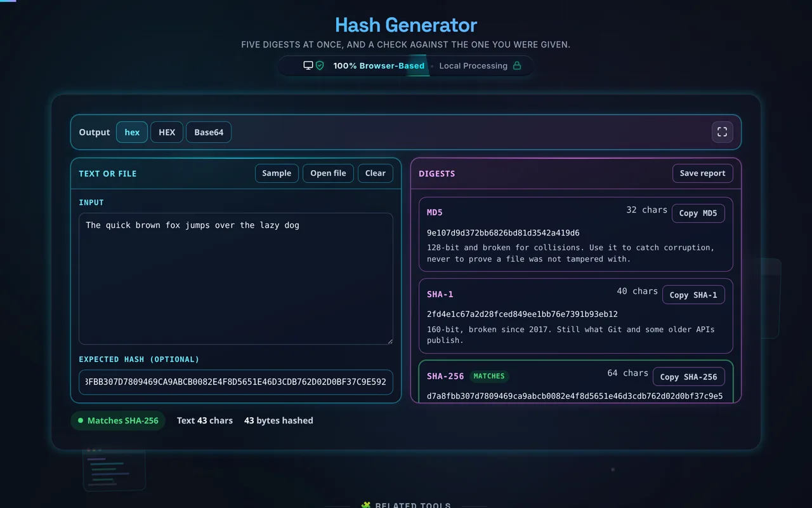Copy the SHA-256 digest

(688, 377)
